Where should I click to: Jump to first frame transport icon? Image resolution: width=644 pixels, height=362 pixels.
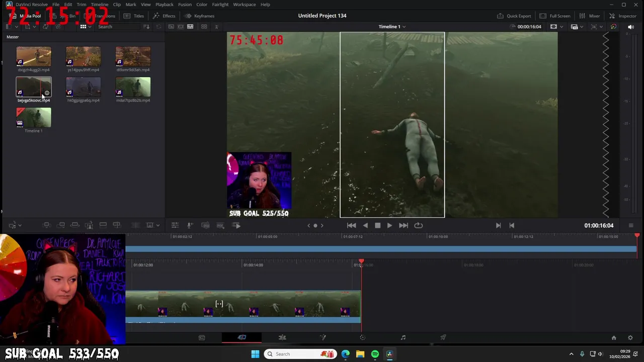[352, 225]
